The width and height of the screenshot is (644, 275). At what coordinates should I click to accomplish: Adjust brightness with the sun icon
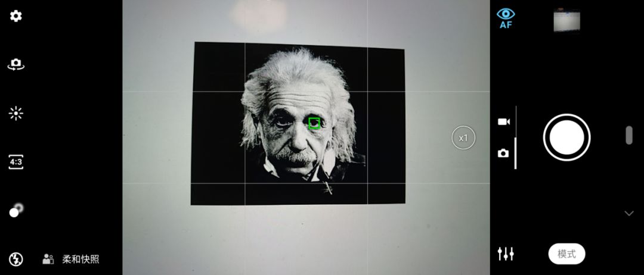point(16,113)
